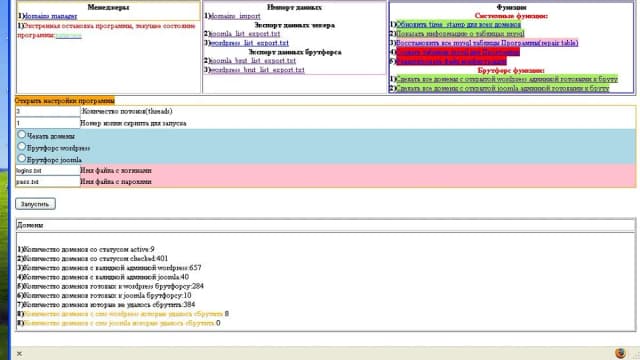Click the joomla admin domains ready link
This screenshot has width=640, height=360.
tap(502, 88)
